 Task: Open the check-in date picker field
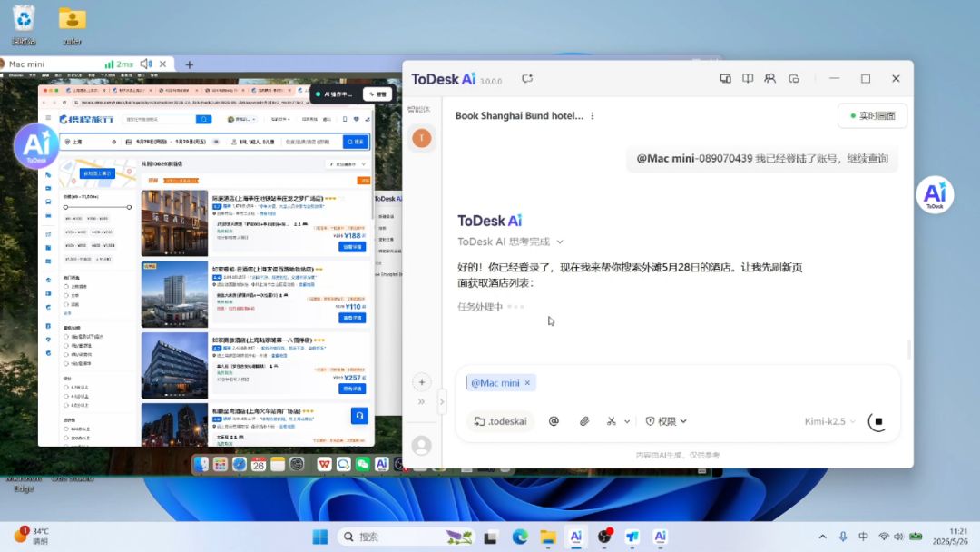(x=151, y=142)
